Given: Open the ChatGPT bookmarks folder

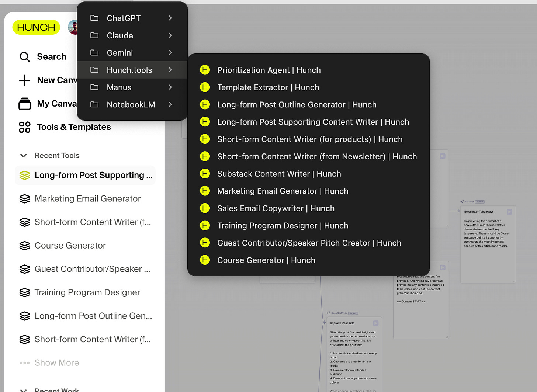Looking at the screenshot, I should (x=132, y=18).
